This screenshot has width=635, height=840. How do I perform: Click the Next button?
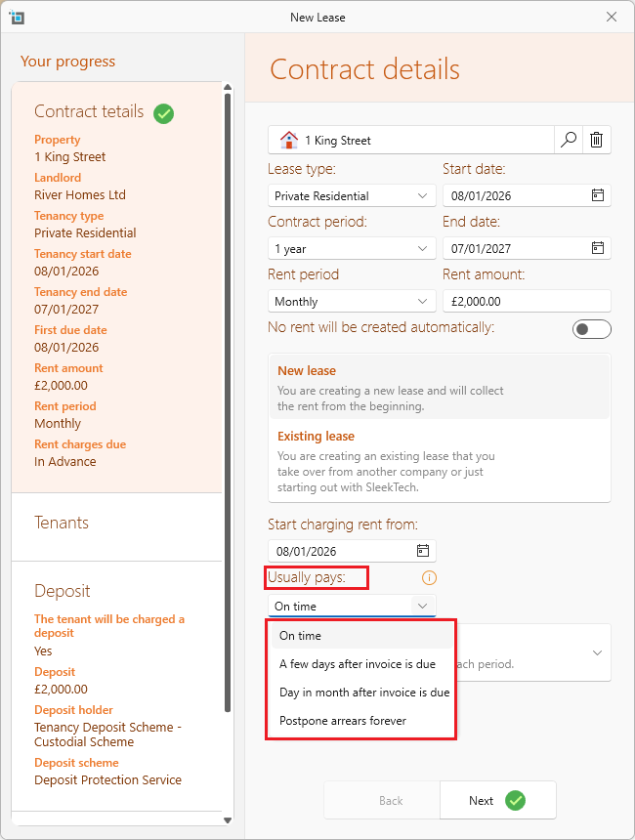click(x=498, y=800)
